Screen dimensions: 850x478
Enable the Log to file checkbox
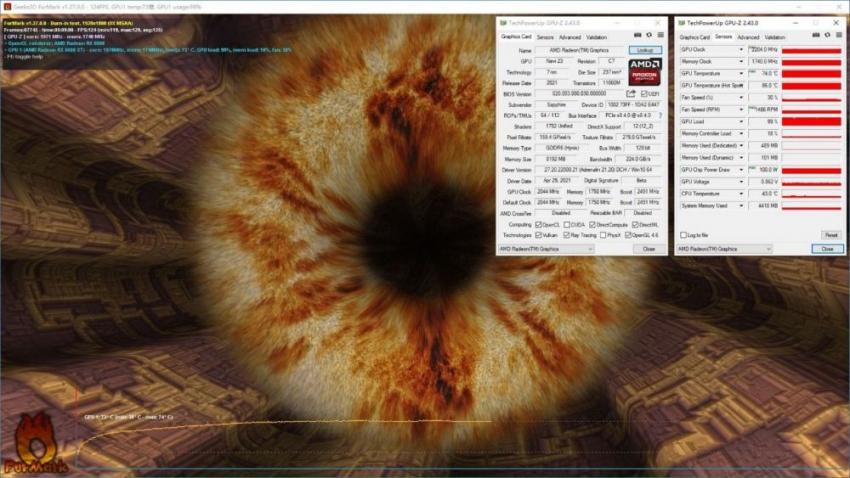coord(683,235)
